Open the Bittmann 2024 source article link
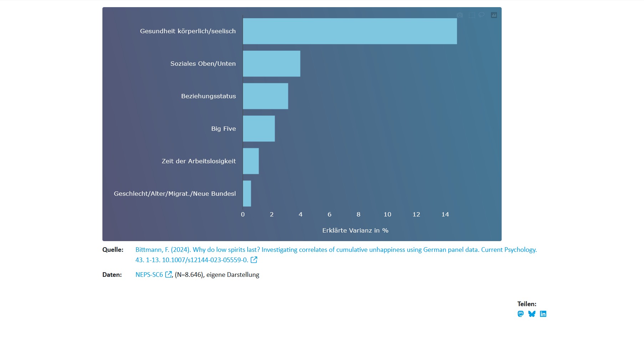This screenshot has height=354, width=644. [x=335, y=250]
